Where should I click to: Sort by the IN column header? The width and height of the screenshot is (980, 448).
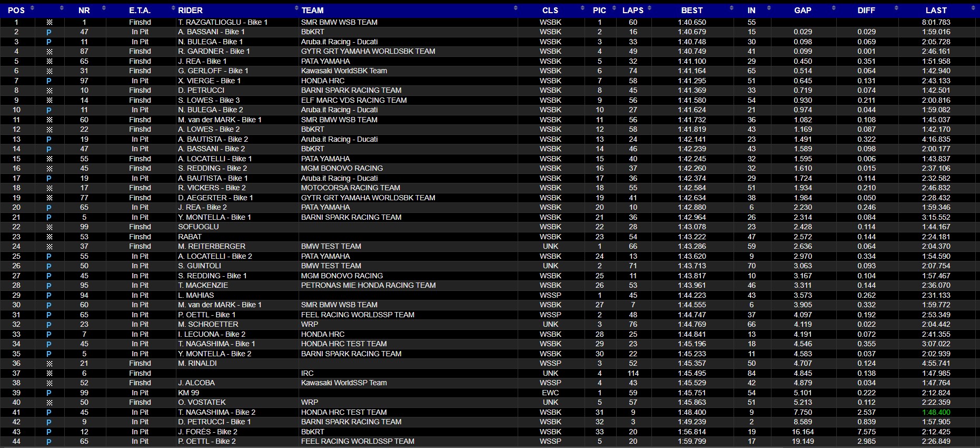point(751,10)
